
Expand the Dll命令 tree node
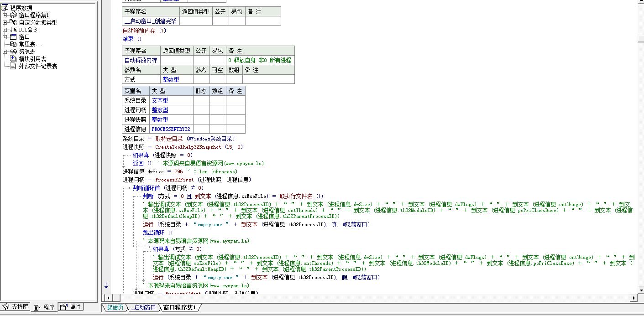[x=5, y=30]
